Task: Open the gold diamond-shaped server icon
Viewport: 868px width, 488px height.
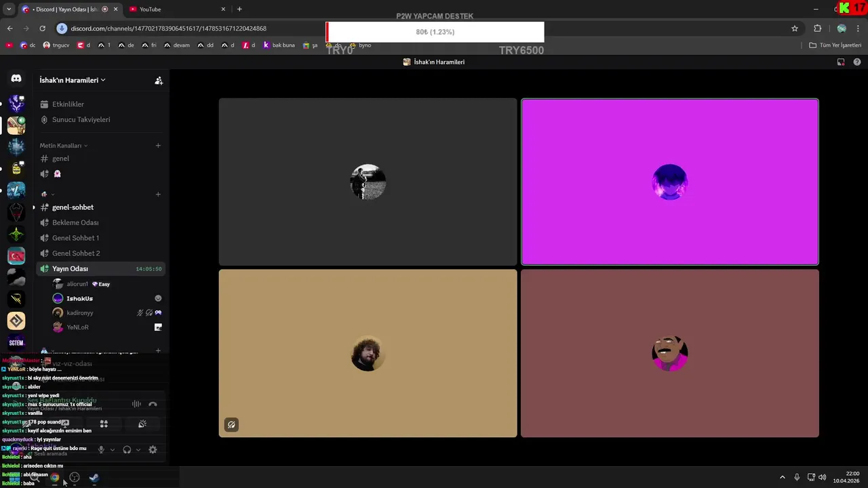Action: 16,321
